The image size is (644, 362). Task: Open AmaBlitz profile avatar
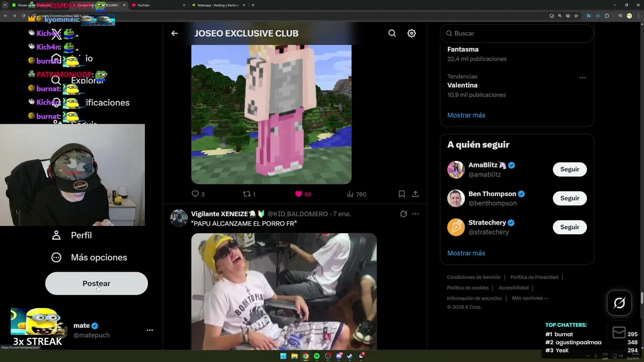[x=456, y=169]
